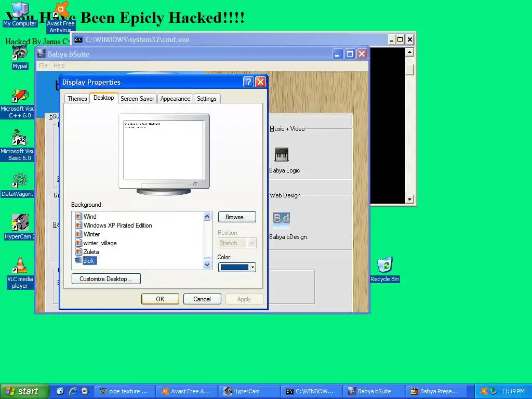Click the Display Properties help question-mark button
This screenshot has height=399, width=532.
pos(248,82)
